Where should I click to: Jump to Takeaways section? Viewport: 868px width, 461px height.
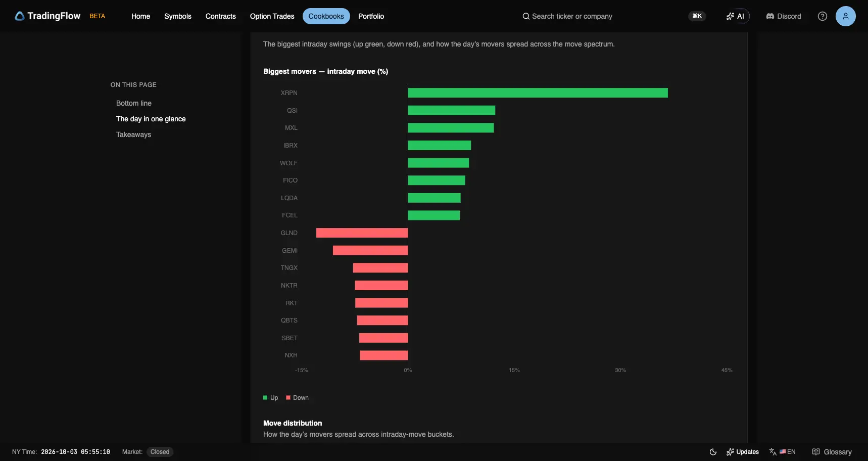[134, 134]
